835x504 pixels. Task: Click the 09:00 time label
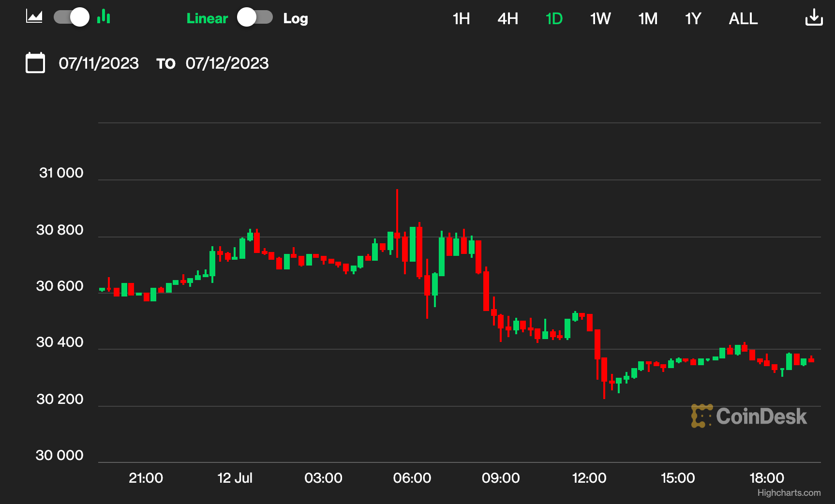tap(501, 478)
